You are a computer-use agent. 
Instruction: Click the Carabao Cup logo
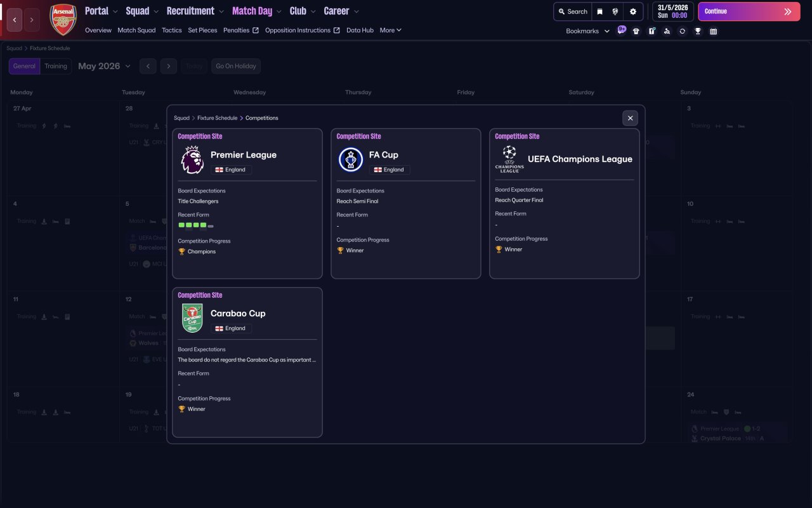click(192, 318)
